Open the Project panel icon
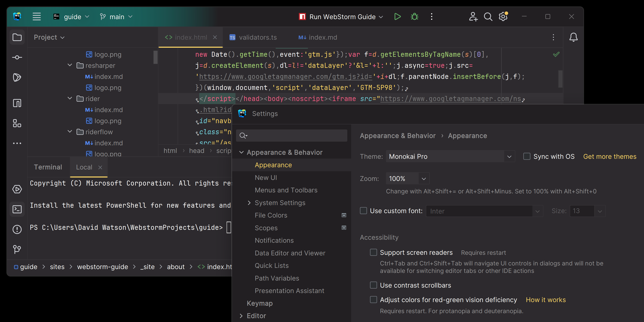The image size is (644, 322). click(x=17, y=37)
